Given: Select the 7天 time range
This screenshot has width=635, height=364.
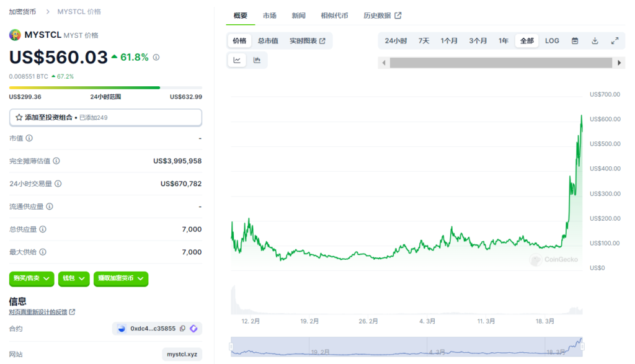Looking at the screenshot, I should click(x=424, y=41).
